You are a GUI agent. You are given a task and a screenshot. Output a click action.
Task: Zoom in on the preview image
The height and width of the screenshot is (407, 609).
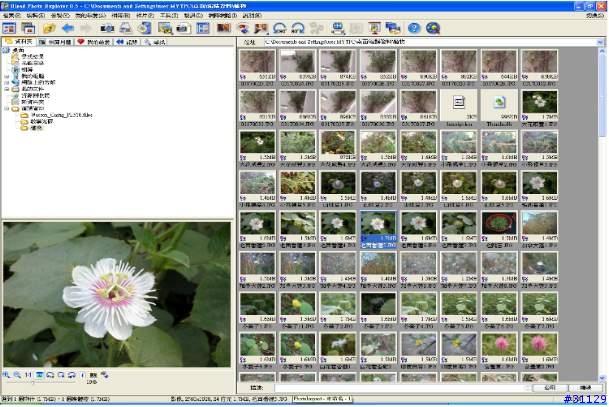(6, 375)
